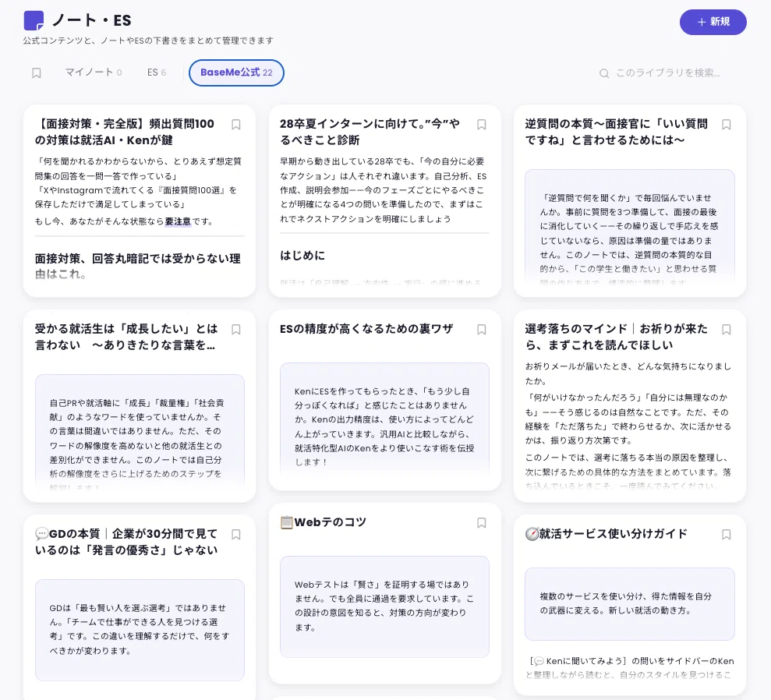771x700 pixels.
Task: Bookmark the Webテのコツ card
Action: 482,522
